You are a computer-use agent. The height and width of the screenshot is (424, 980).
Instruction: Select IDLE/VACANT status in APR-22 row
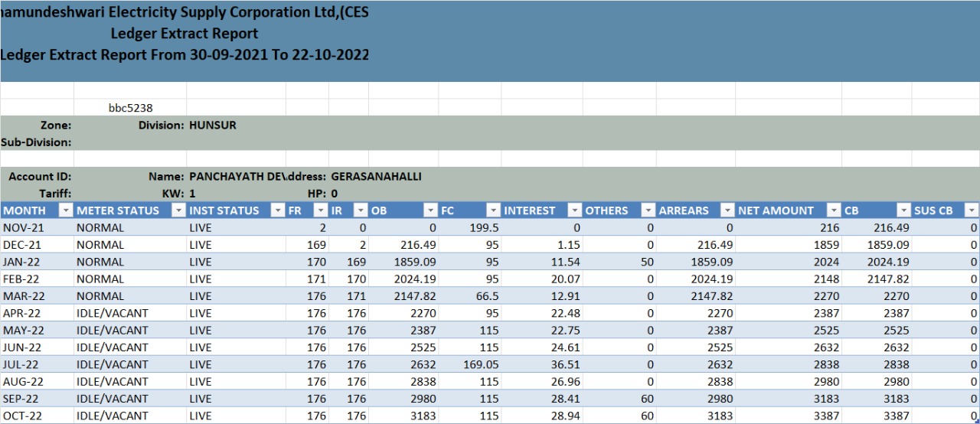click(130, 313)
